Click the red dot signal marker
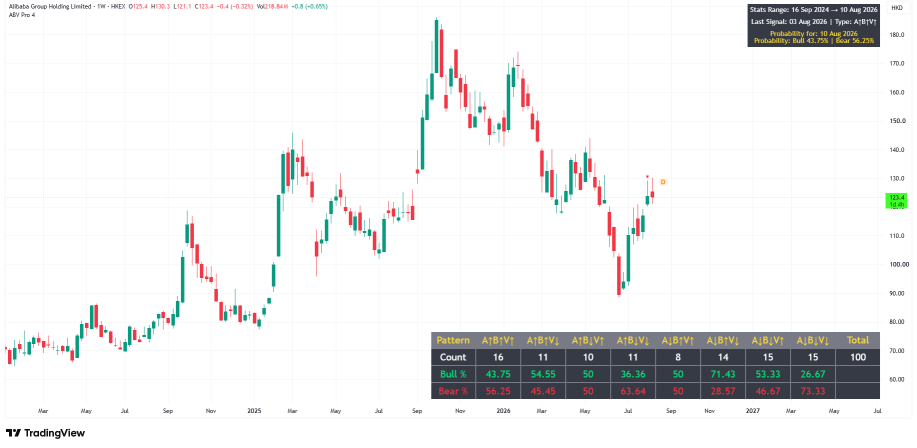Image resolution: width=917 pixels, height=448 pixels. (647, 177)
